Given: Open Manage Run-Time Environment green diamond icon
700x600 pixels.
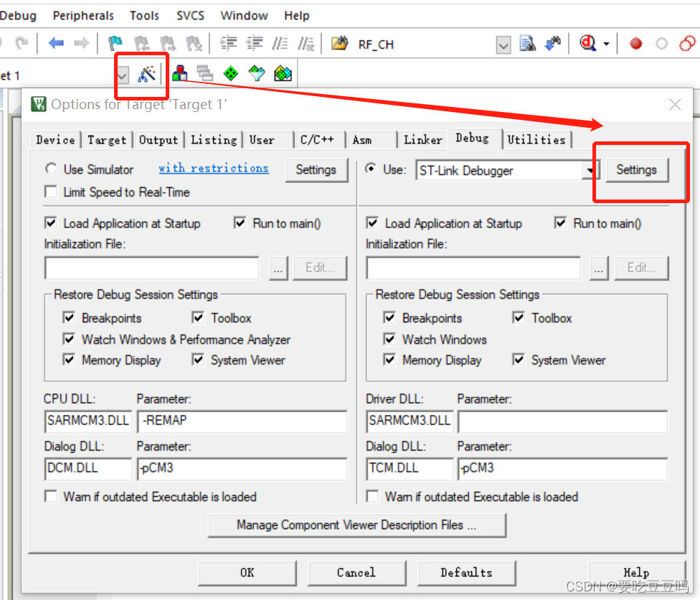Looking at the screenshot, I should tap(231, 73).
